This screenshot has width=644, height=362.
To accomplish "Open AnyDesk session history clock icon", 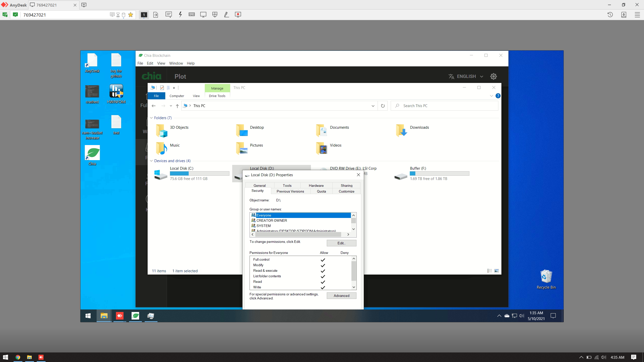I will [610, 15].
